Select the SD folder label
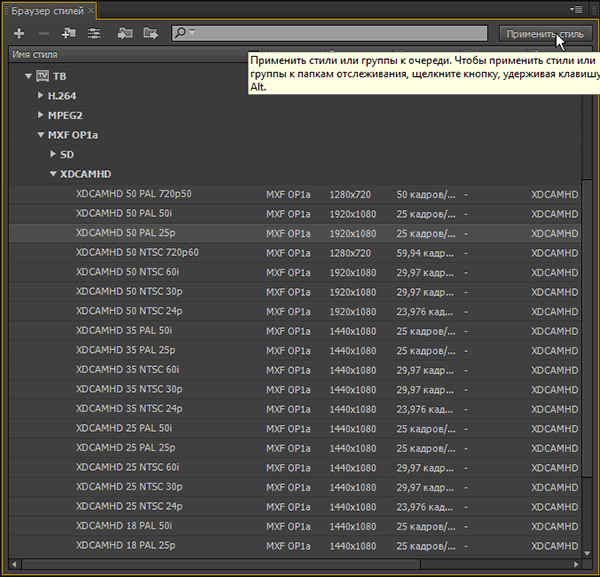The height and width of the screenshot is (577, 600). coord(67,155)
